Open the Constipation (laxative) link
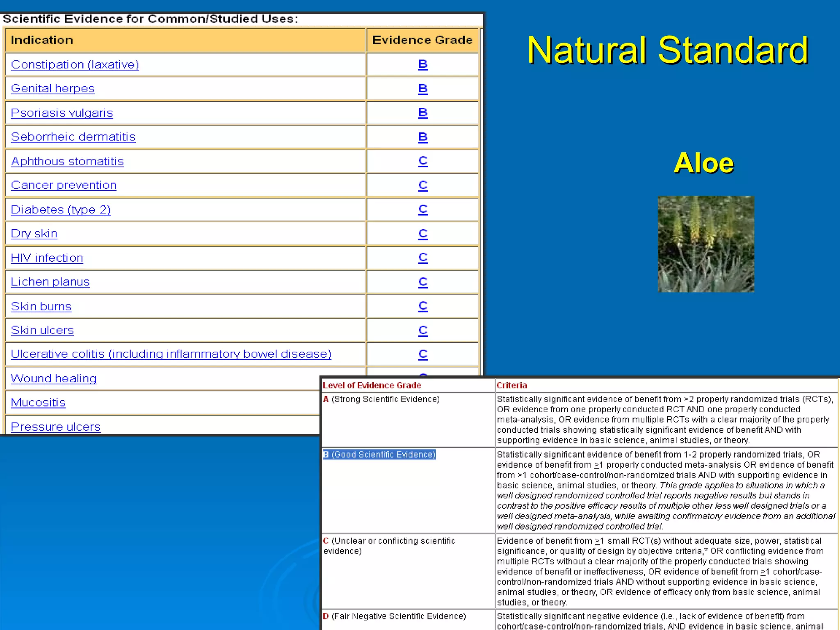840x630 pixels. click(x=75, y=65)
